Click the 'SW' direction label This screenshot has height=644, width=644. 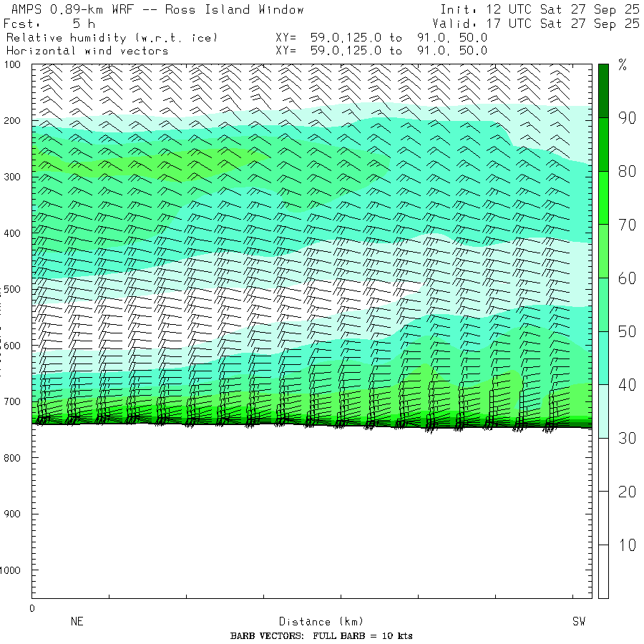579,621
